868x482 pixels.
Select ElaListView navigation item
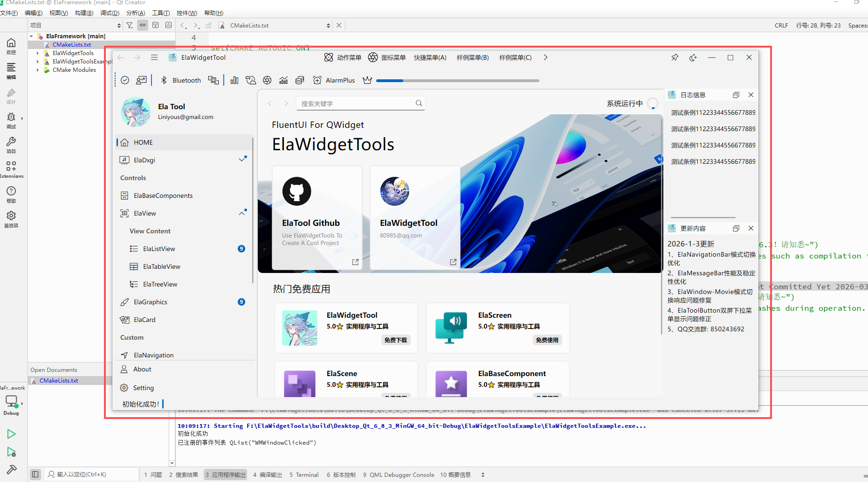(184, 249)
